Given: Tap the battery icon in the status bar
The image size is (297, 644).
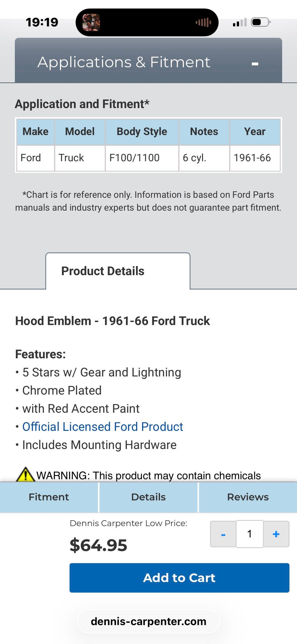Looking at the screenshot, I should coord(260,22).
